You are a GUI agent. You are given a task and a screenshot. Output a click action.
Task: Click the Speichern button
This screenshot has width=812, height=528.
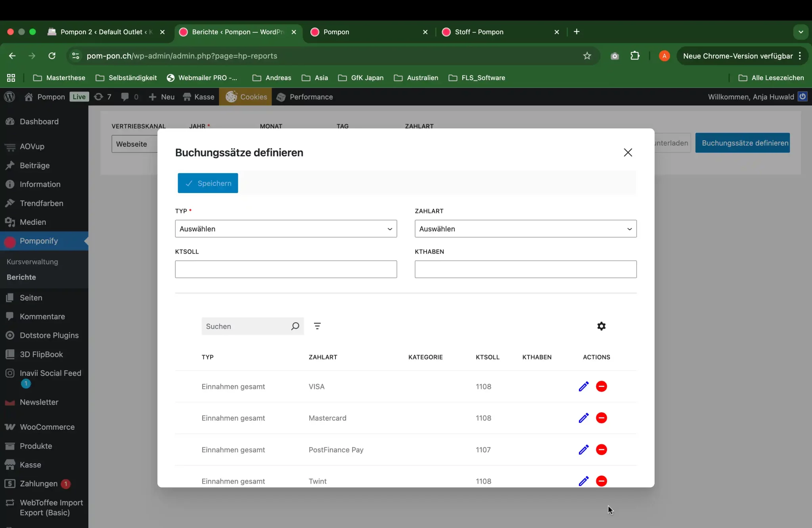click(208, 183)
